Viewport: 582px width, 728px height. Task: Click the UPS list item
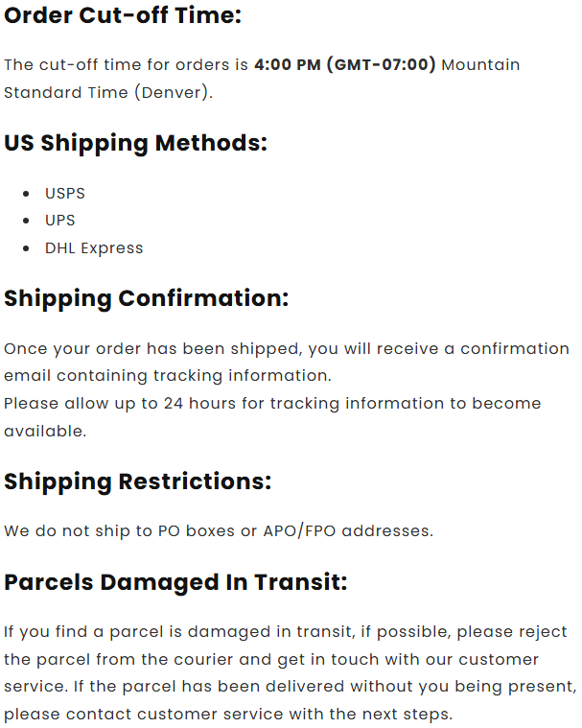tap(59, 220)
